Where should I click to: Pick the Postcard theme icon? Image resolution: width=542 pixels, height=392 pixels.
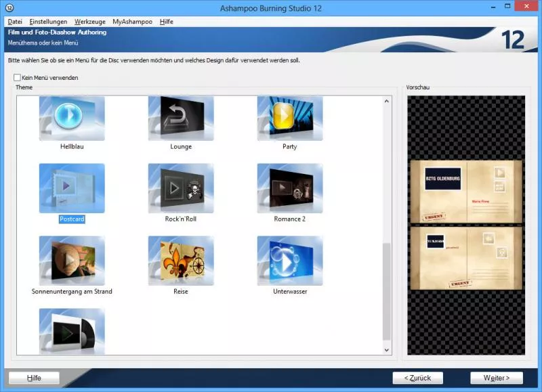tap(72, 188)
